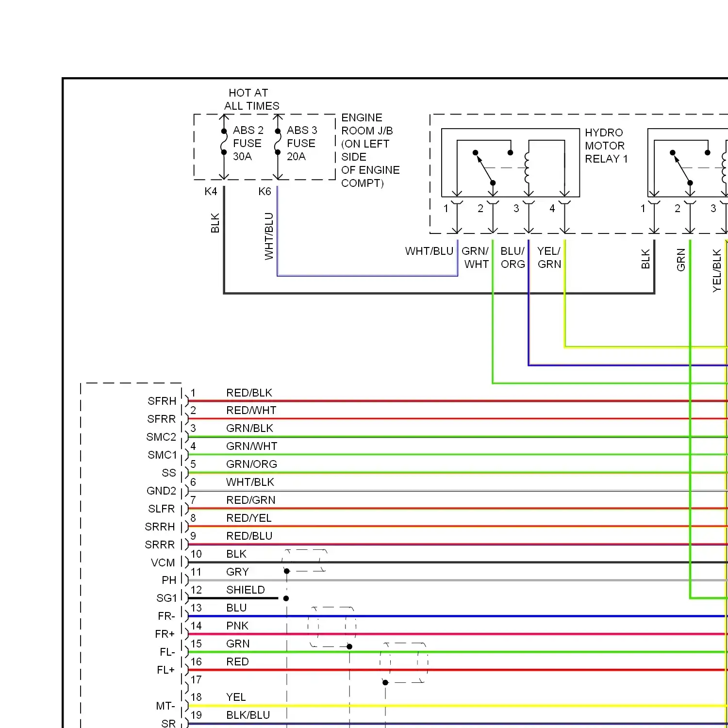Select the 'ABS 2 FUSE 30A' text

pyautogui.click(x=248, y=143)
